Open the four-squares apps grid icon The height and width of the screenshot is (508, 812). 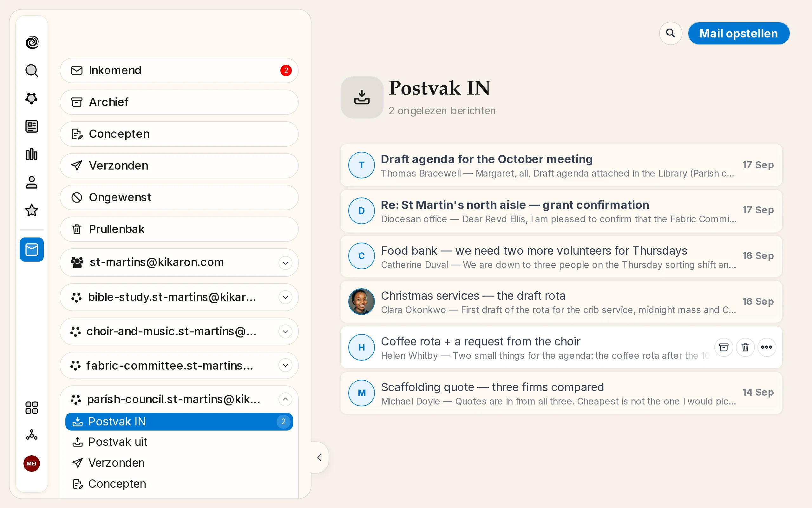click(x=32, y=408)
